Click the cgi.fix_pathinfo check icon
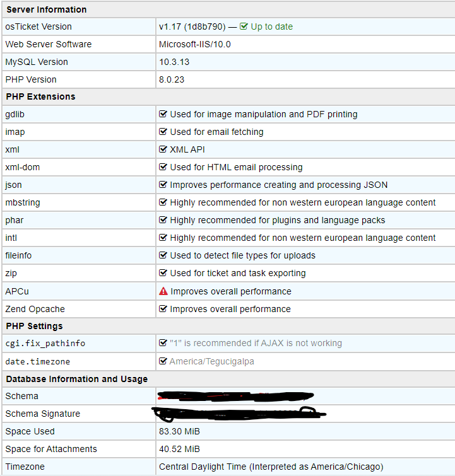Viewport: 455px width, 476px height. [x=163, y=344]
